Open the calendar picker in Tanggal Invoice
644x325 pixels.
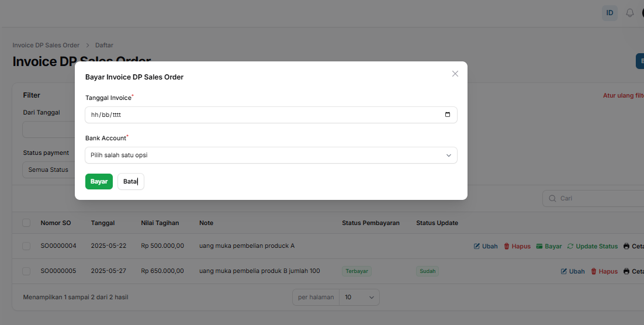(448, 115)
